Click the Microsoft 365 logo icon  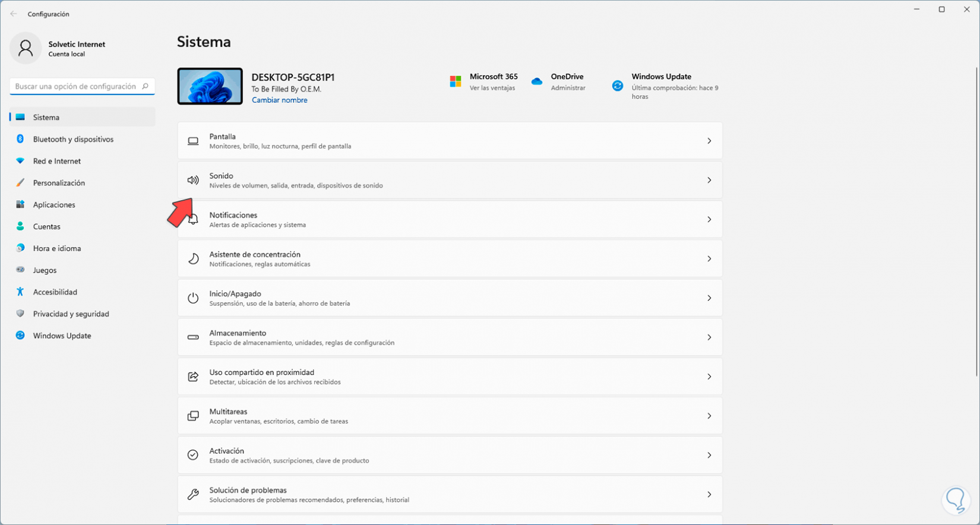pyautogui.click(x=456, y=82)
